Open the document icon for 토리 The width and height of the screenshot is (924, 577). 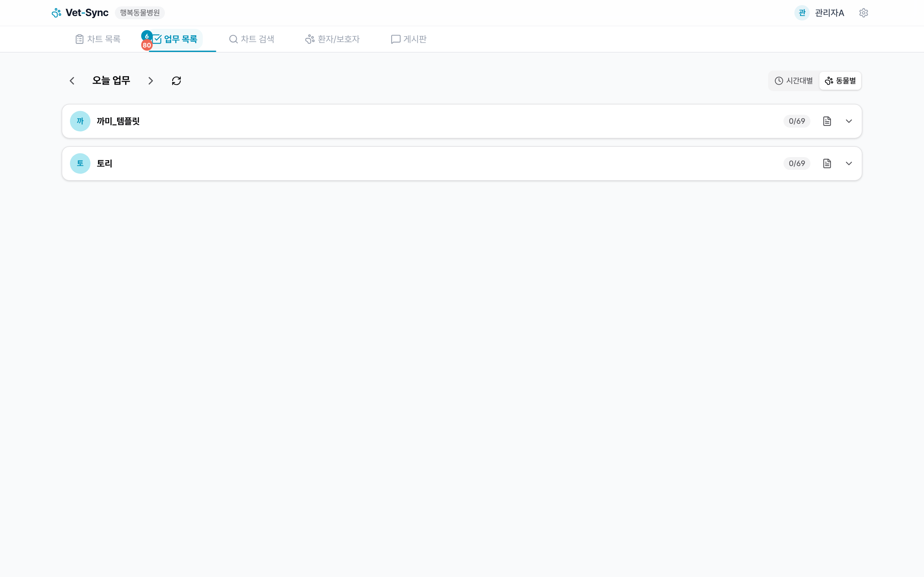[x=827, y=164]
